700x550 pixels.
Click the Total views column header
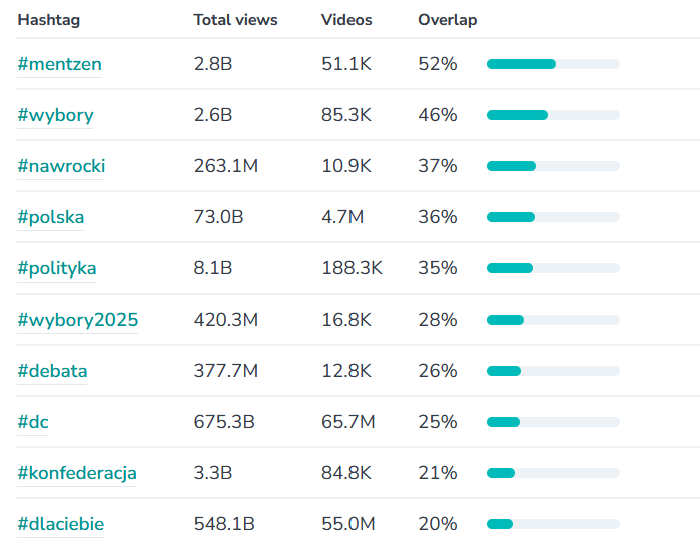point(236,20)
